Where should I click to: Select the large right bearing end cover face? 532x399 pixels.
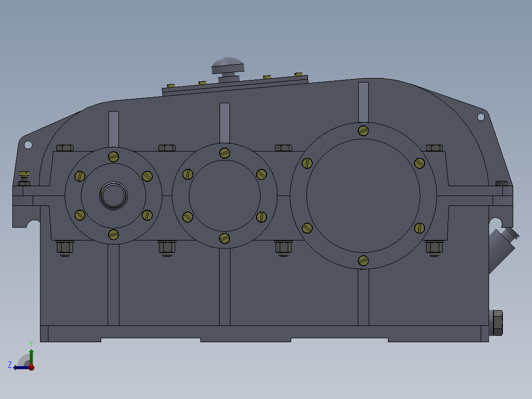click(363, 196)
